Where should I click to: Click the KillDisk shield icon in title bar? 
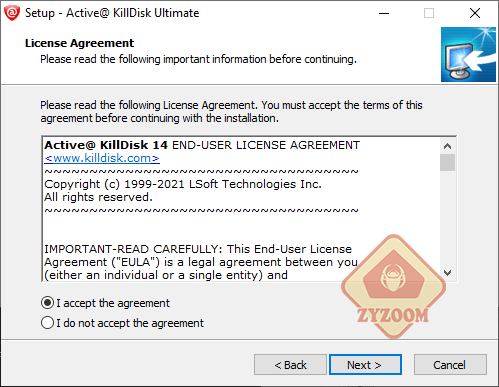[x=12, y=13]
